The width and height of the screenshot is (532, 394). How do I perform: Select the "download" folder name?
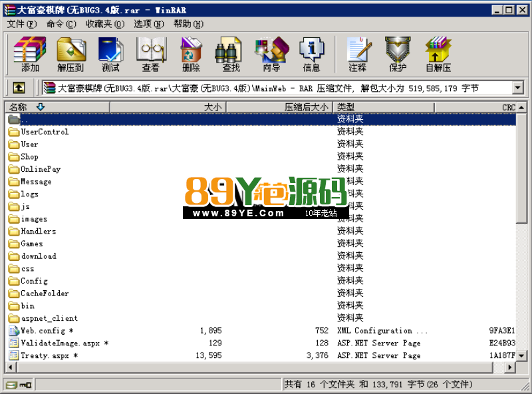pos(39,256)
